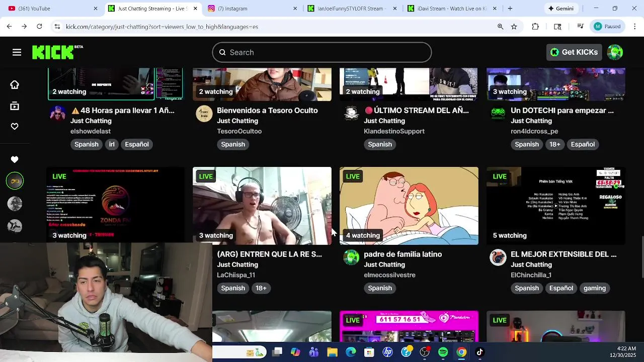
Task: Open the hamburger sidebar menu
Action: [x=17, y=52]
